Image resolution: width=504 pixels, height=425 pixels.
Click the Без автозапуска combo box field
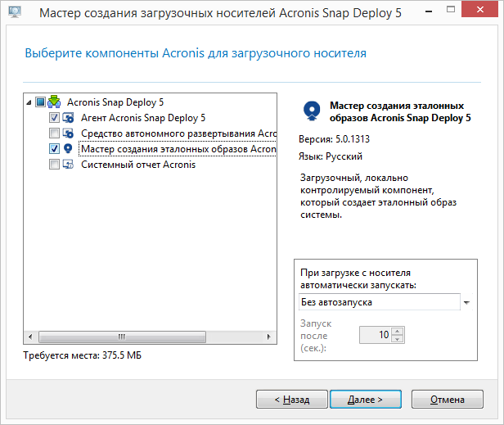click(x=380, y=302)
